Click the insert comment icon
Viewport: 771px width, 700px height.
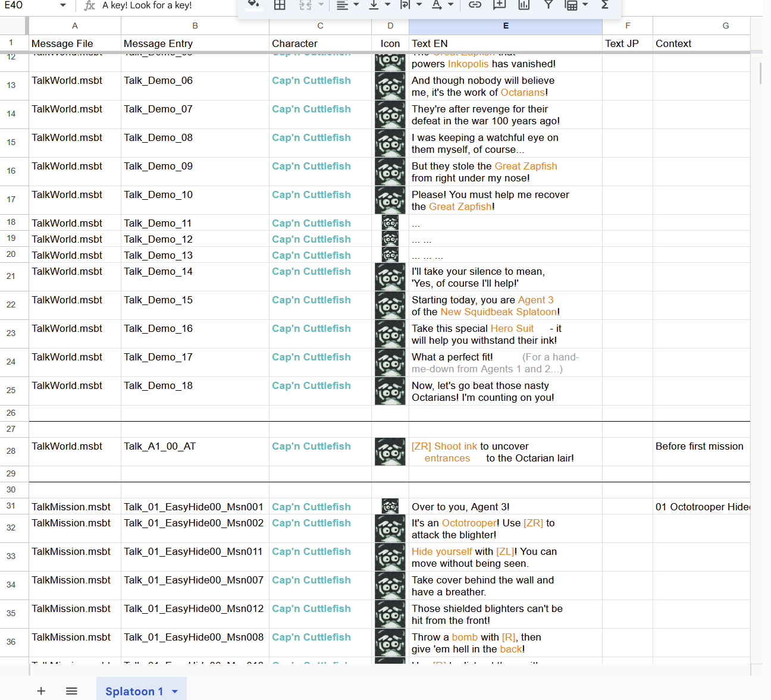[x=500, y=5]
